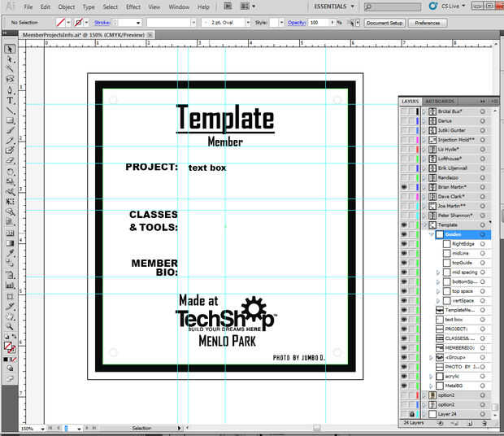Select the Line Segment tool
Screen dimensions: 504x436
click(x=10, y=111)
